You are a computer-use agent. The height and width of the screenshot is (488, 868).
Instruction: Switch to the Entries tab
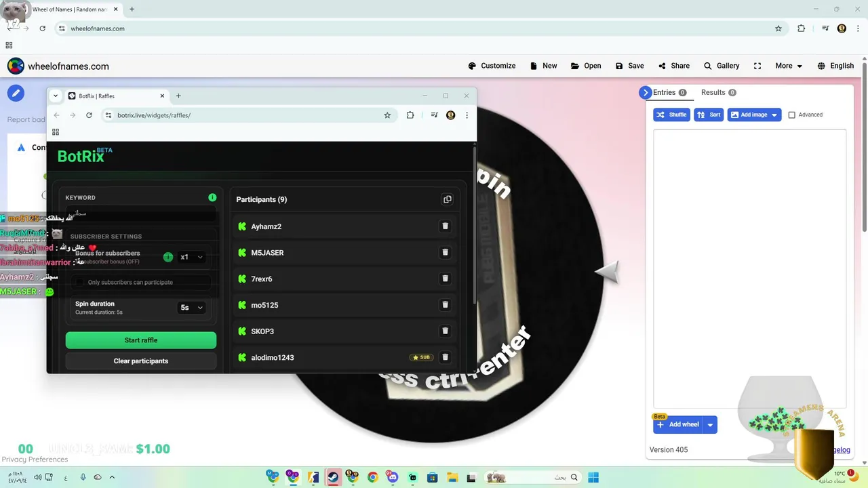tap(669, 92)
